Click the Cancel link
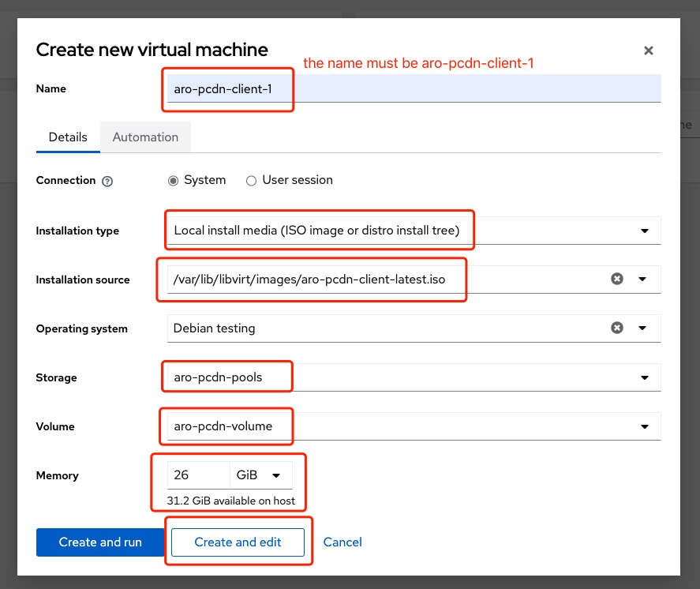700x589 pixels. coord(343,542)
